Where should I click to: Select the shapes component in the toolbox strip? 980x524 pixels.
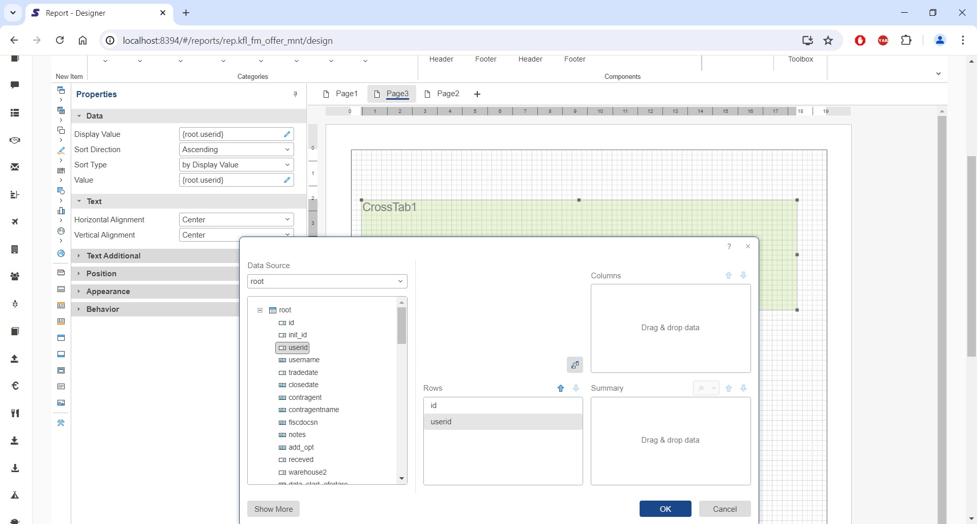point(61,191)
